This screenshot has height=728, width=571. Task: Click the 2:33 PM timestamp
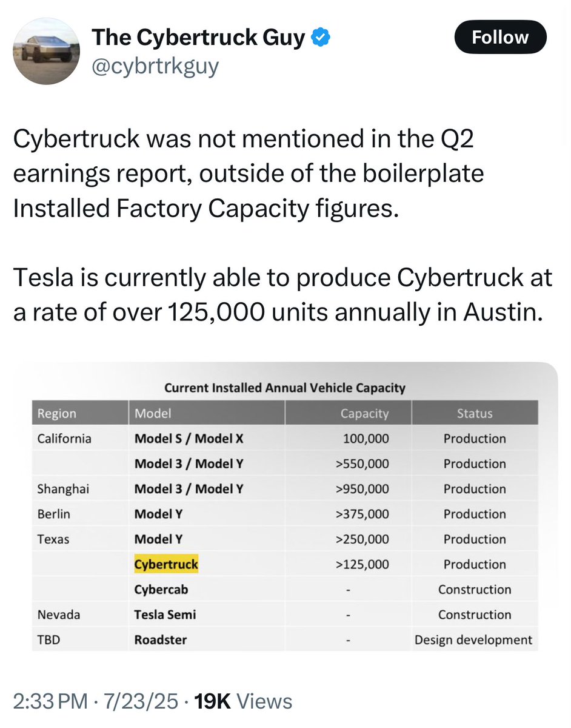[x=50, y=701]
